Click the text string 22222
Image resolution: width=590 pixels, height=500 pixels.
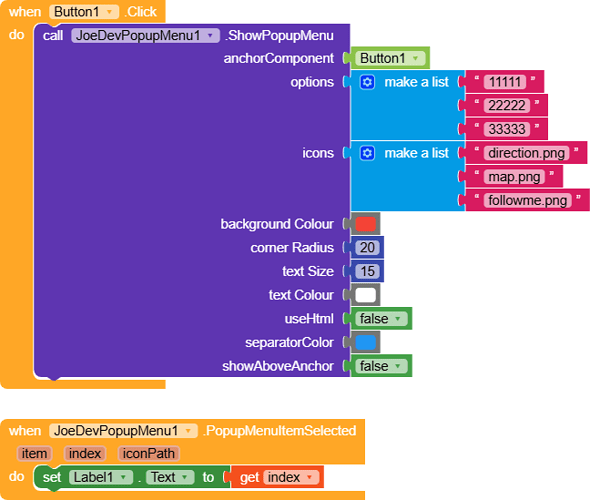507,105
